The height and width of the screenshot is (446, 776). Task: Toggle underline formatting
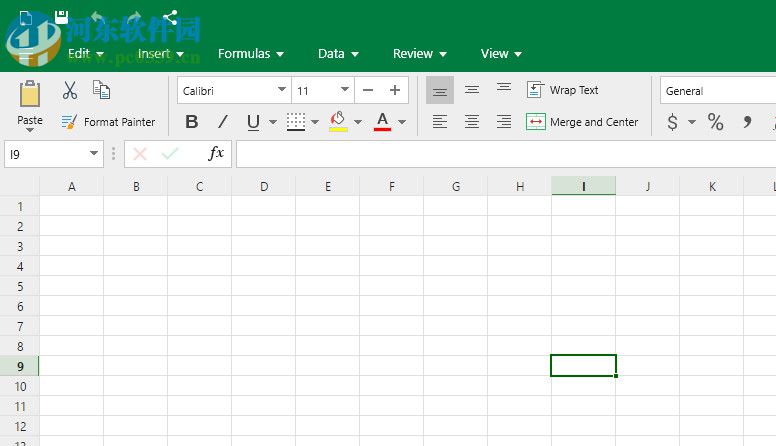pyautogui.click(x=253, y=122)
